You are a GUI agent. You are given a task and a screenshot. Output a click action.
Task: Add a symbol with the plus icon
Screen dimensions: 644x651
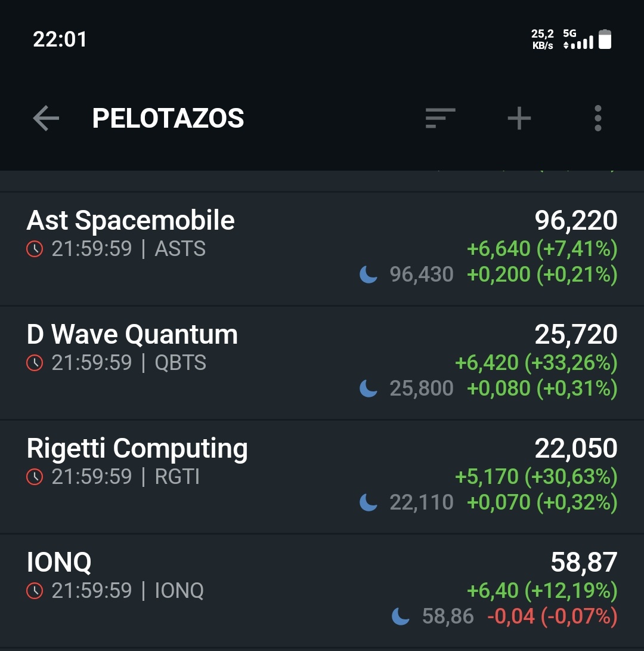pyautogui.click(x=519, y=118)
